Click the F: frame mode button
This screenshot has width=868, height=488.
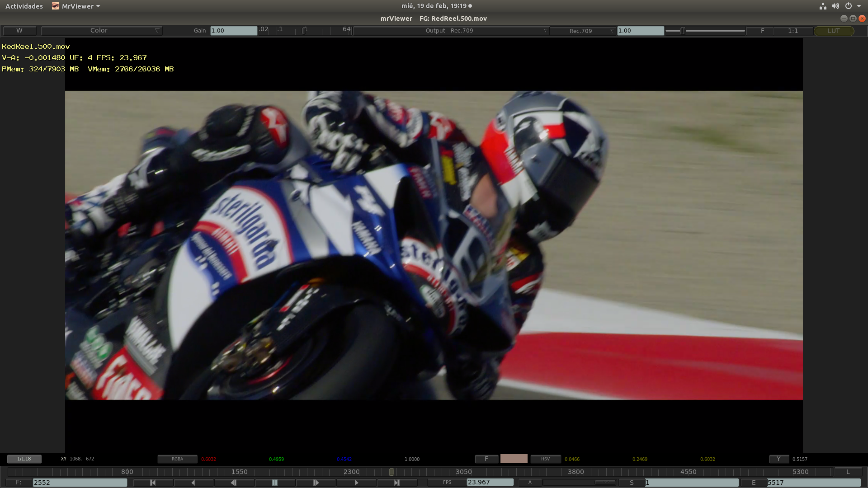coord(19,483)
